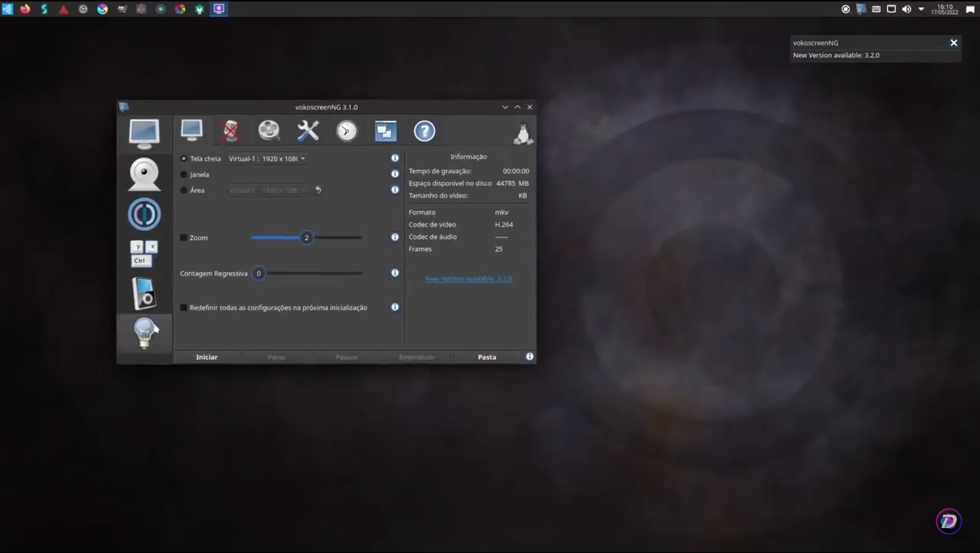Select the webcam panel in the sidebar

(144, 174)
